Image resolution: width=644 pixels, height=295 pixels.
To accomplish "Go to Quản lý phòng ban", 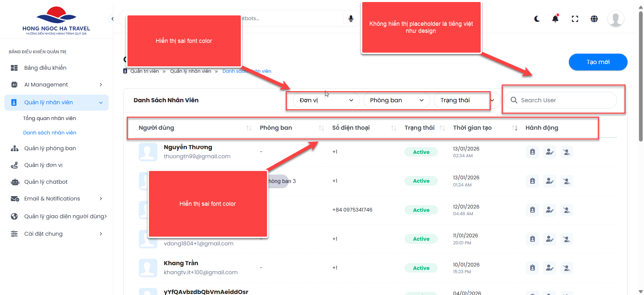I will (x=50, y=148).
